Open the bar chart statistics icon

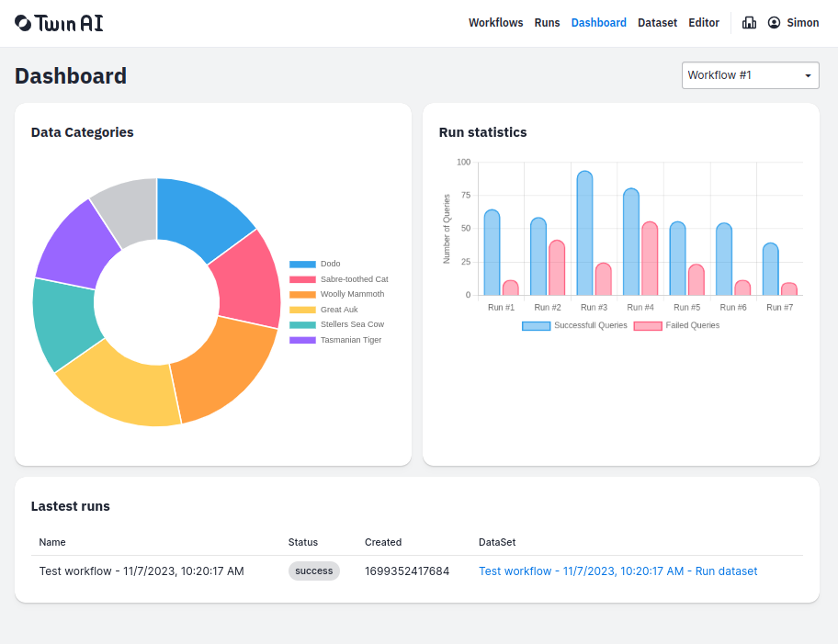749,22
